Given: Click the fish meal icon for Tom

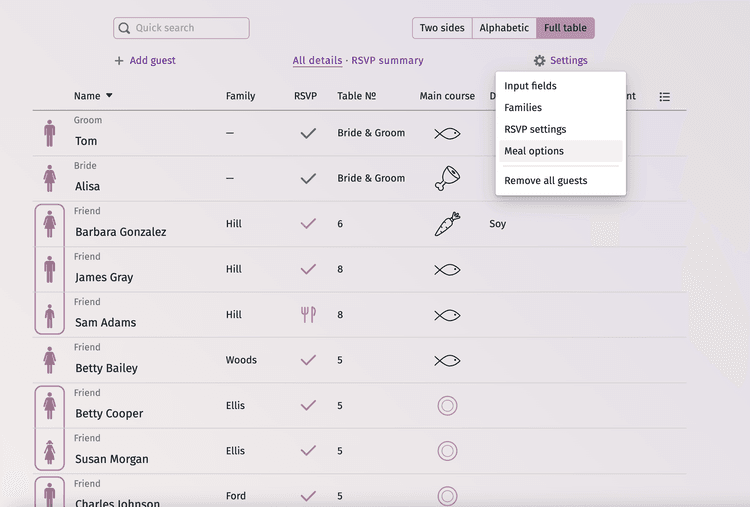Looking at the screenshot, I should click(x=447, y=133).
